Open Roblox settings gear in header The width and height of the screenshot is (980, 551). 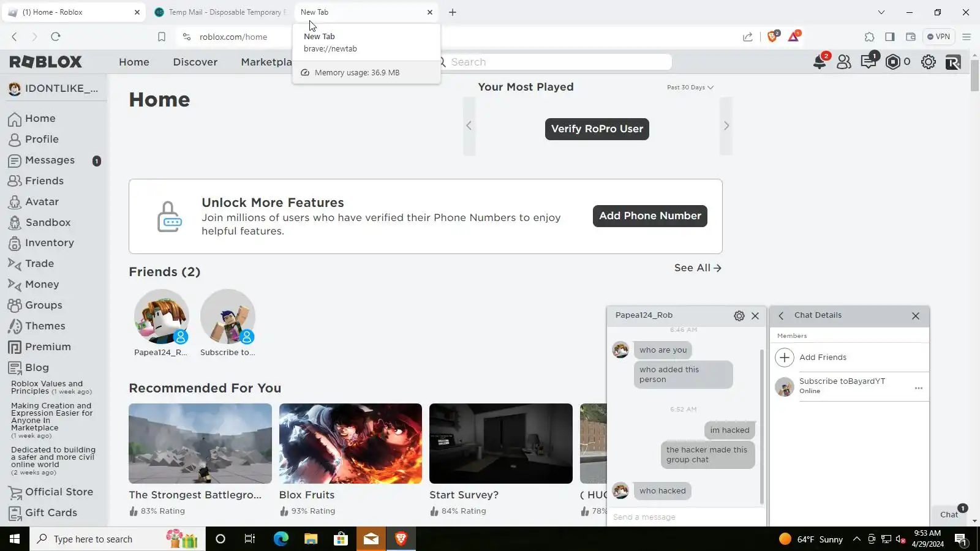(929, 62)
